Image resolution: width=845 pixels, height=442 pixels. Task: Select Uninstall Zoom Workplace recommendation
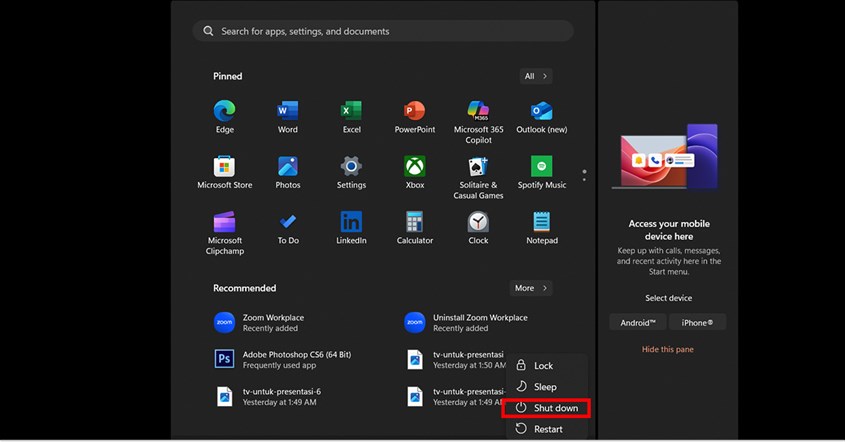[x=466, y=322]
